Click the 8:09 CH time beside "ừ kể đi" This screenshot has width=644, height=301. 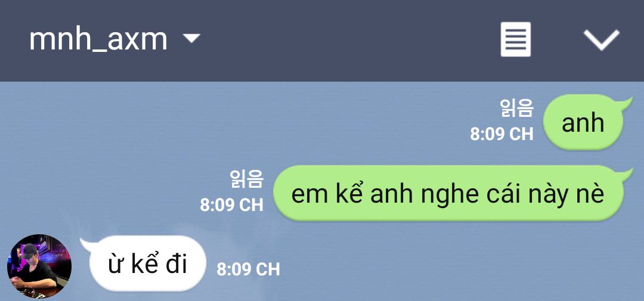249,269
